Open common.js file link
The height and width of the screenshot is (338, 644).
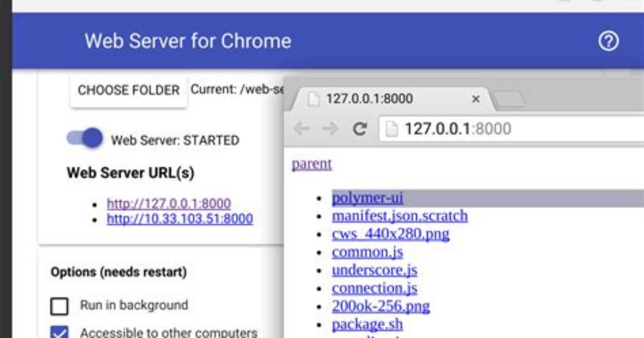click(367, 252)
